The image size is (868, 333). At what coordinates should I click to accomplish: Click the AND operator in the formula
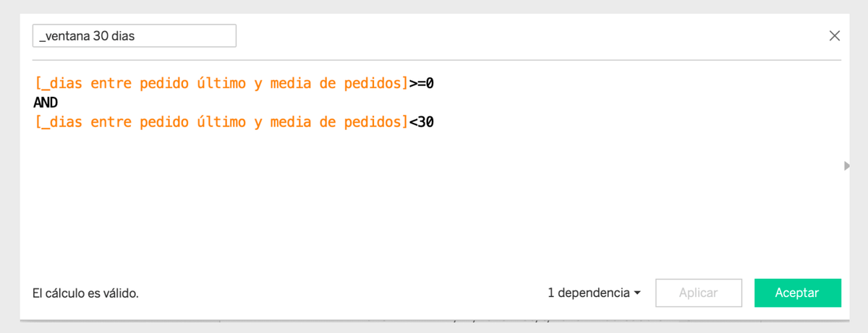(x=46, y=103)
